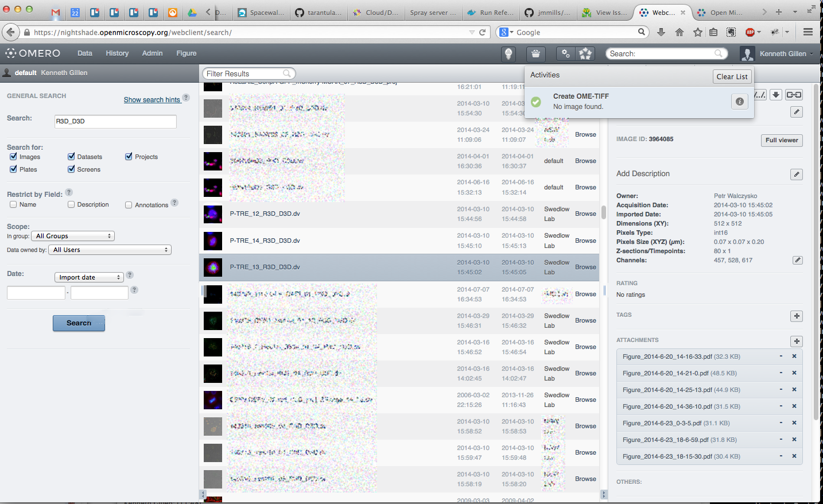Open the Figure menu
The image size is (823, 504).
186,53
